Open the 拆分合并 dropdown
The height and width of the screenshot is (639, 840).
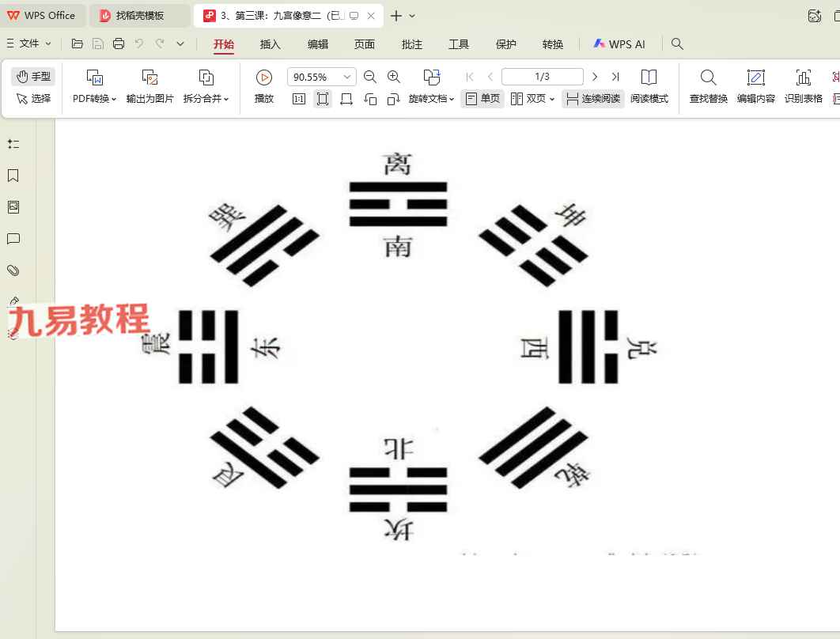coord(206,99)
